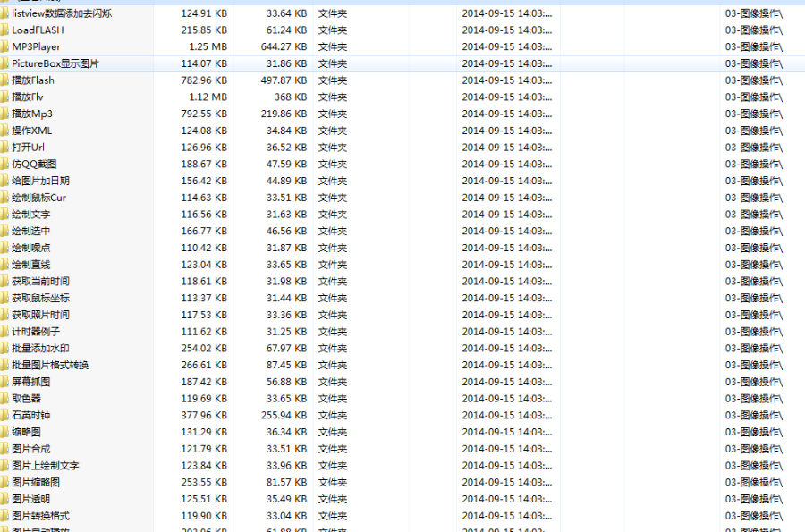Select the folder icon beside 获取鼠标坐标
The image size is (805, 532).
coord(4,298)
